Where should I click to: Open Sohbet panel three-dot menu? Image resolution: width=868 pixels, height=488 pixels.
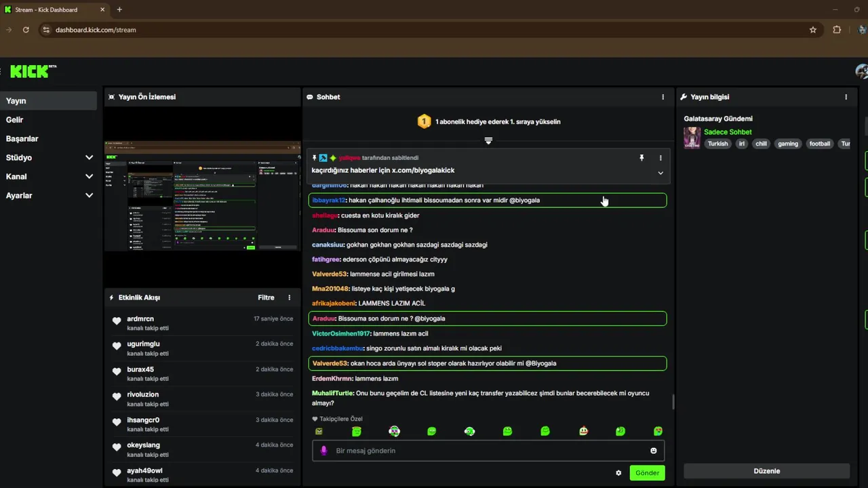pyautogui.click(x=663, y=97)
